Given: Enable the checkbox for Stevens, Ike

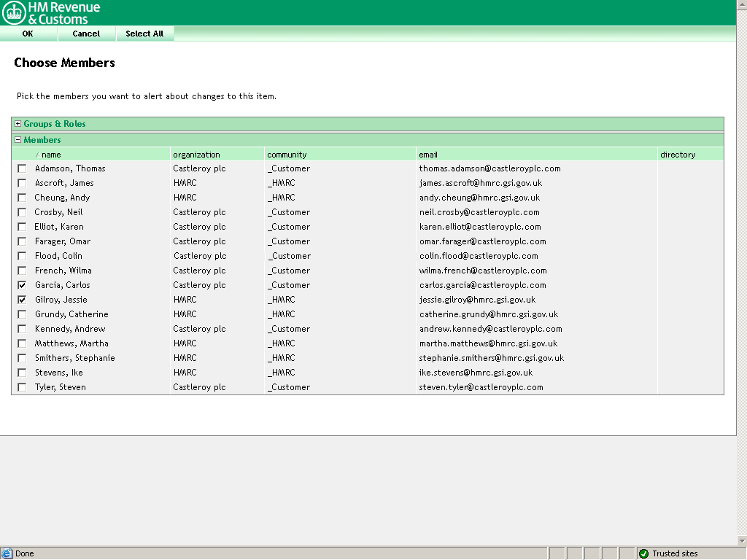Looking at the screenshot, I should coord(22,373).
